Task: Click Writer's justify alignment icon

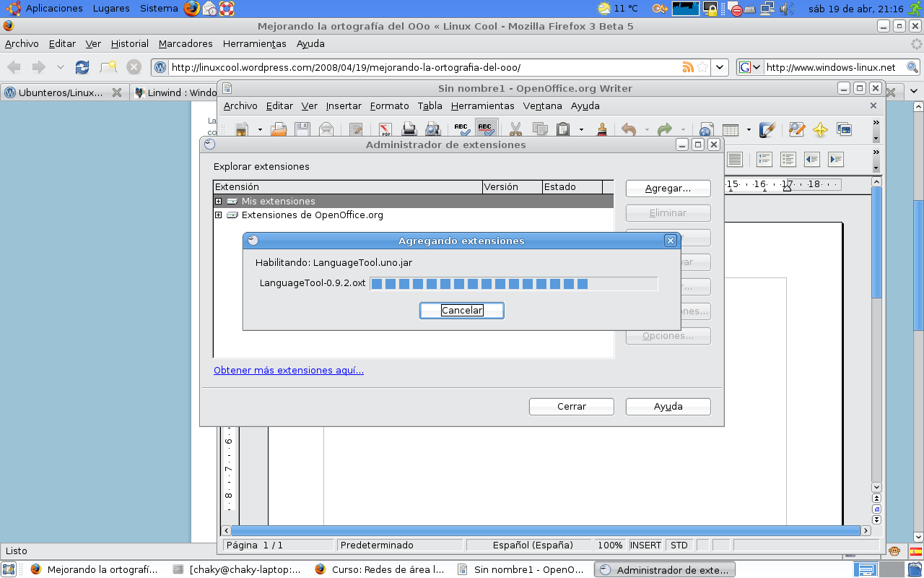Action: pos(734,159)
